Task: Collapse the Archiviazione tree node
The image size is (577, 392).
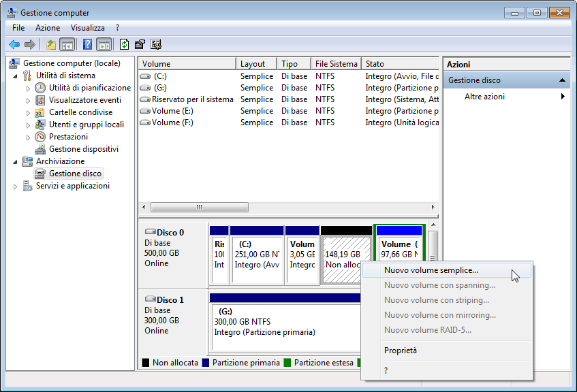Action: 16,161
